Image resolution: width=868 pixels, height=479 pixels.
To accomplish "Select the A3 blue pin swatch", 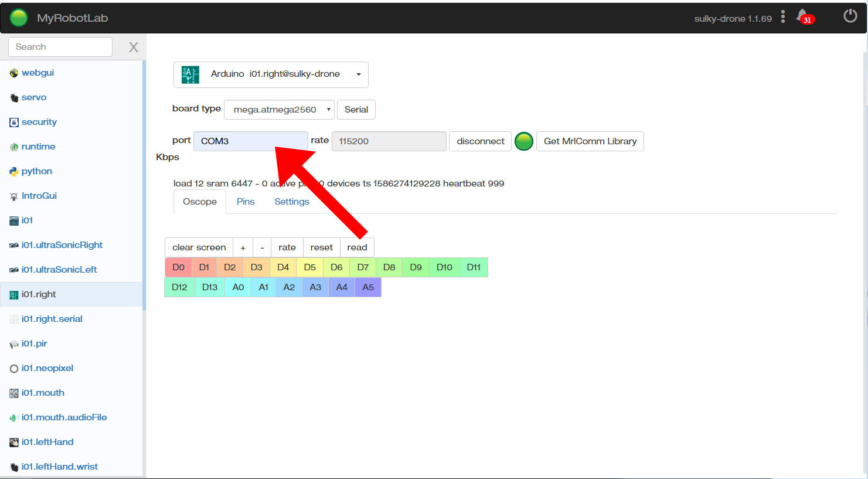I will pos(315,287).
